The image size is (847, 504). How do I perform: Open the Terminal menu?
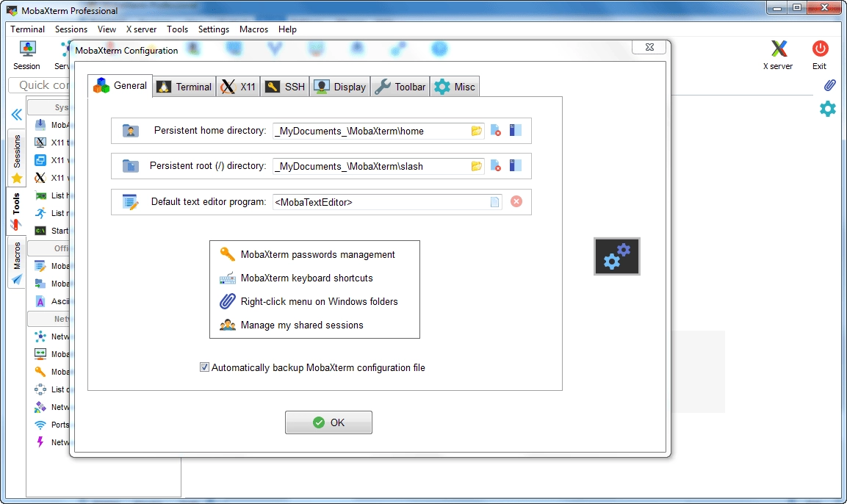28,29
